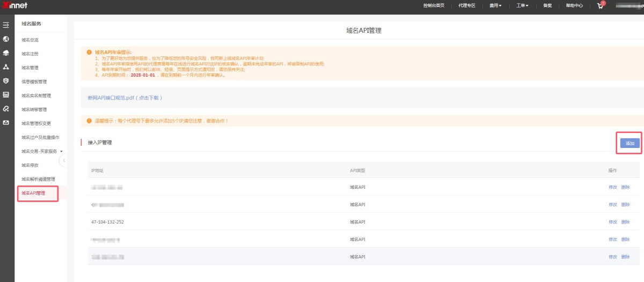
Task: Expand the 费用 dropdown menu
Action: [x=495, y=6]
